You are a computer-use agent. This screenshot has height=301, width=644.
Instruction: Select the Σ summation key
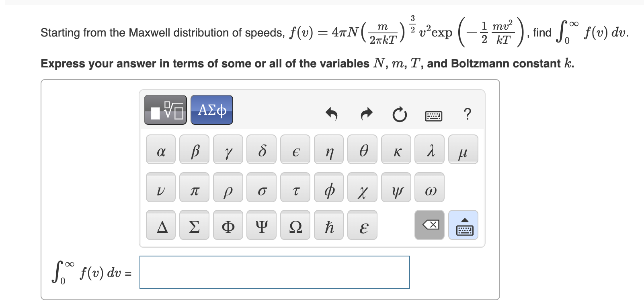194,226
